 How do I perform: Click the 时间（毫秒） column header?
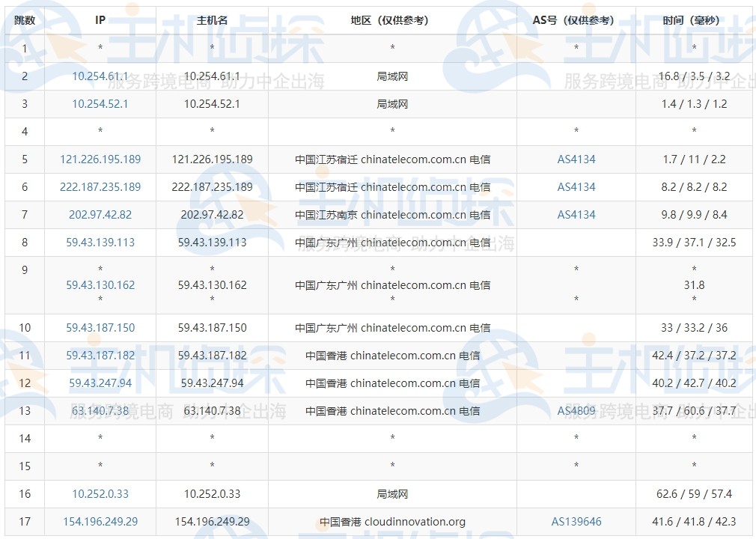694,21
